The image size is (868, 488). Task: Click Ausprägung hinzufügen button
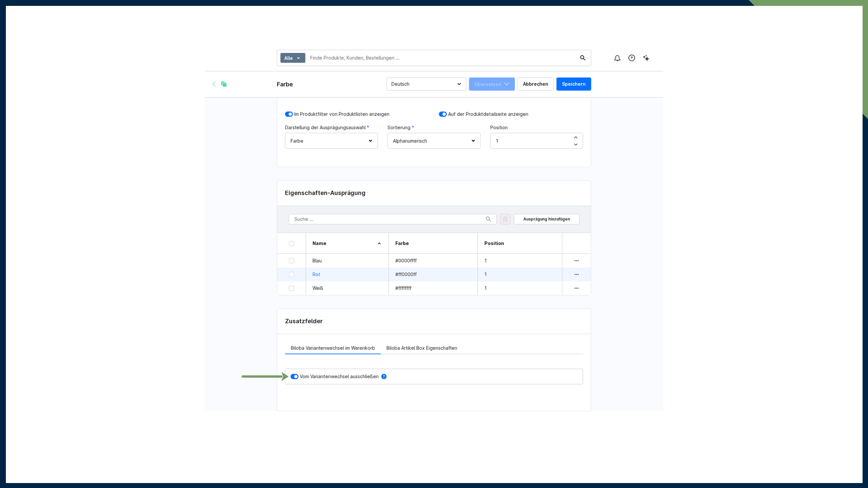pyautogui.click(x=547, y=219)
